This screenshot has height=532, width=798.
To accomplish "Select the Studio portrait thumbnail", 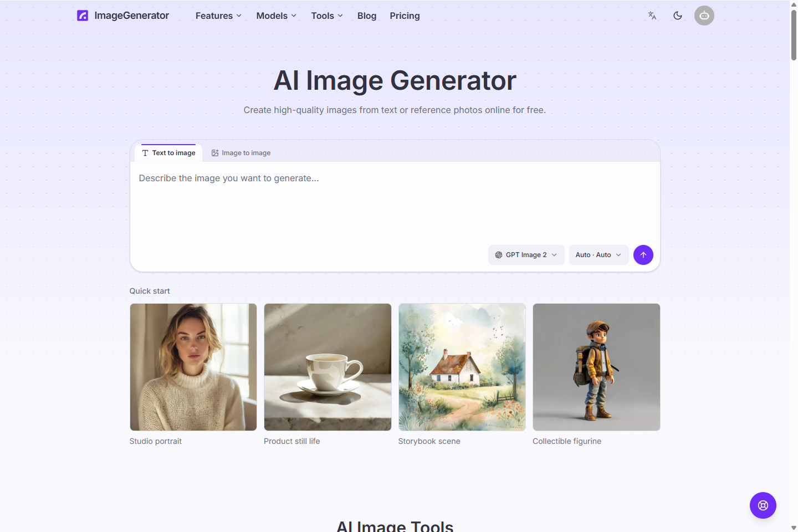I will tap(193, 367).
